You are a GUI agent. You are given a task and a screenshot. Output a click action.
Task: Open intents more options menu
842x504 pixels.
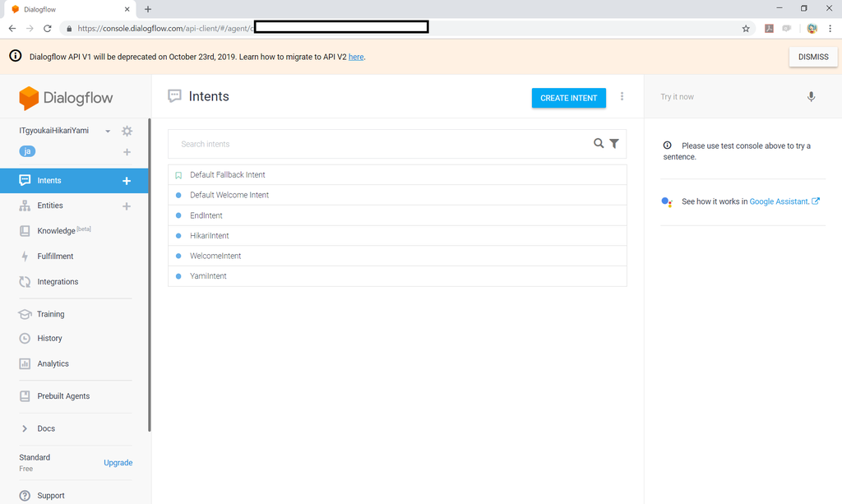point(622,97)
